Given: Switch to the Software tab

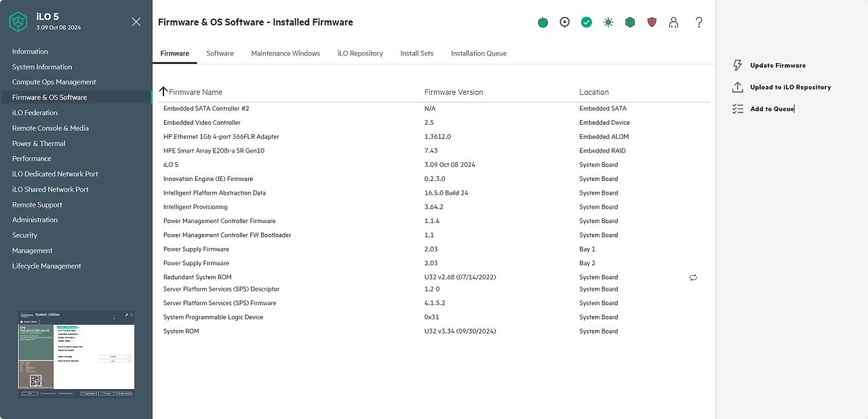Looking at the screenshot, I should pyautogui.click(x=220, y=53).
